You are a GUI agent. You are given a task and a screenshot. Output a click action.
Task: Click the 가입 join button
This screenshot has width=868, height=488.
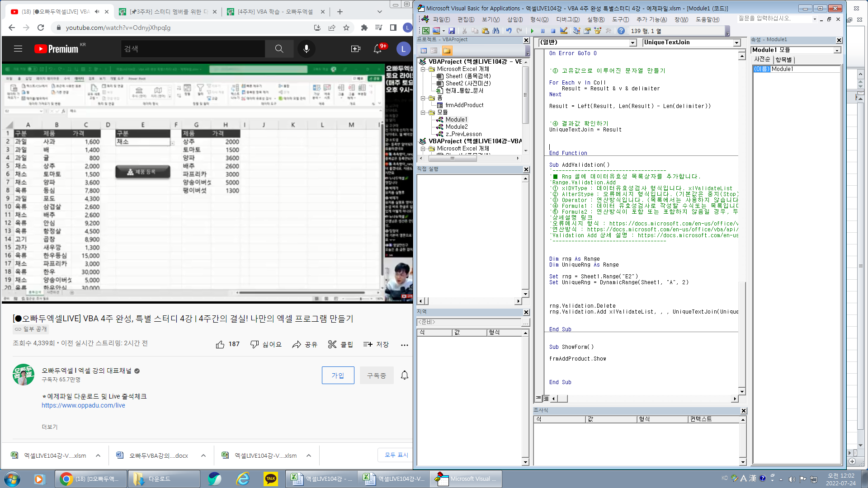point(338,375)
